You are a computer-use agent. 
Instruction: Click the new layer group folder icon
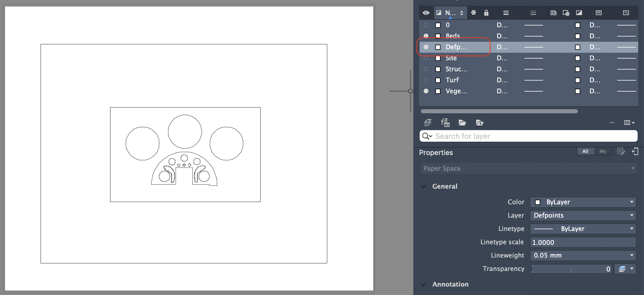point(462,123)
